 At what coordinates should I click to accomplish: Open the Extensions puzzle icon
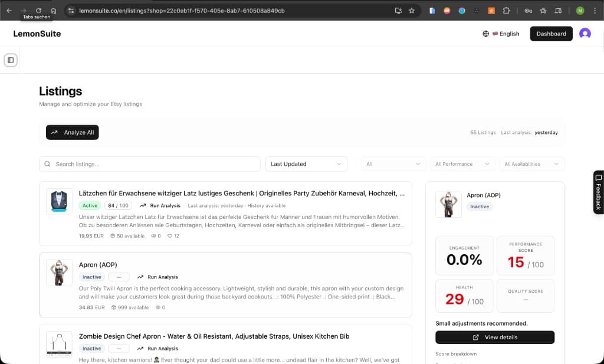click(506, 11)
